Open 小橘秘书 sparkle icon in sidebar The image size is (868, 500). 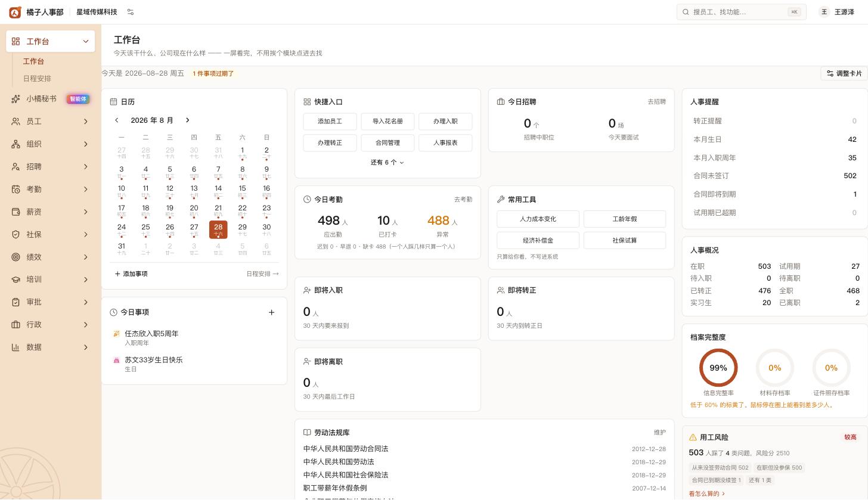point(16,99)
